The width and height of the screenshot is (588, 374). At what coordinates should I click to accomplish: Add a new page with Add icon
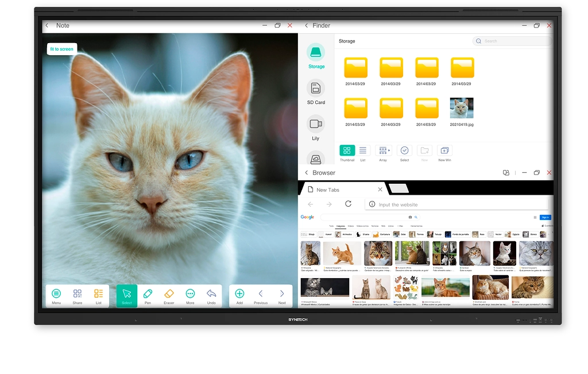239,295
